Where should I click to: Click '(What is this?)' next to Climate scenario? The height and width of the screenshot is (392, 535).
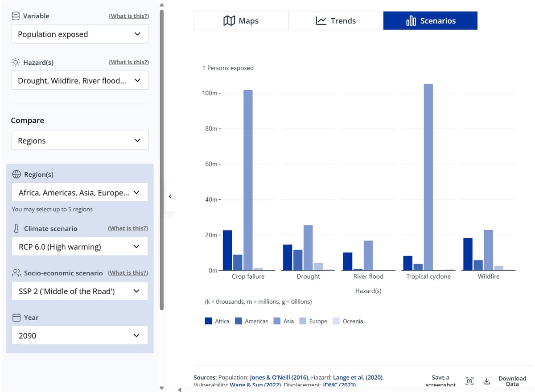(128, 228)
